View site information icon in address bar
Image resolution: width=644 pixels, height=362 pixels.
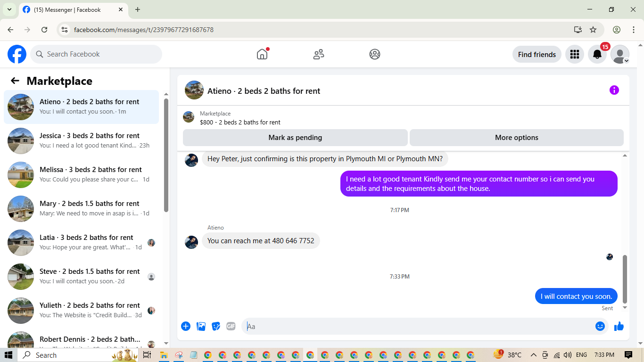[x=65, y=30]
